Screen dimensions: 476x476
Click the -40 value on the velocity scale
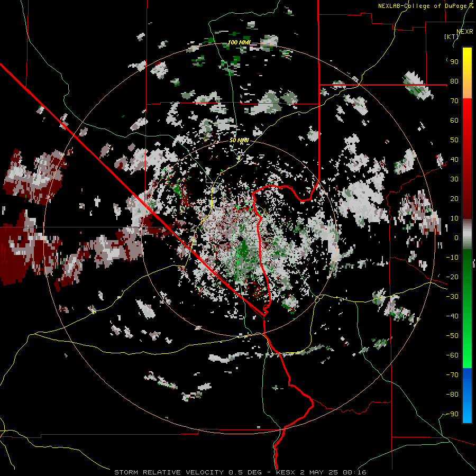coord(452,316)
